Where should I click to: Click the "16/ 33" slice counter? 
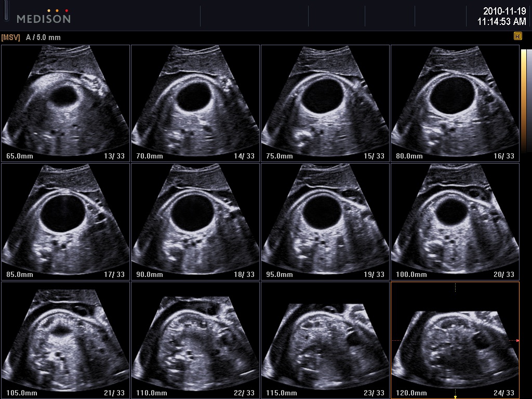(x=504, y=156)
